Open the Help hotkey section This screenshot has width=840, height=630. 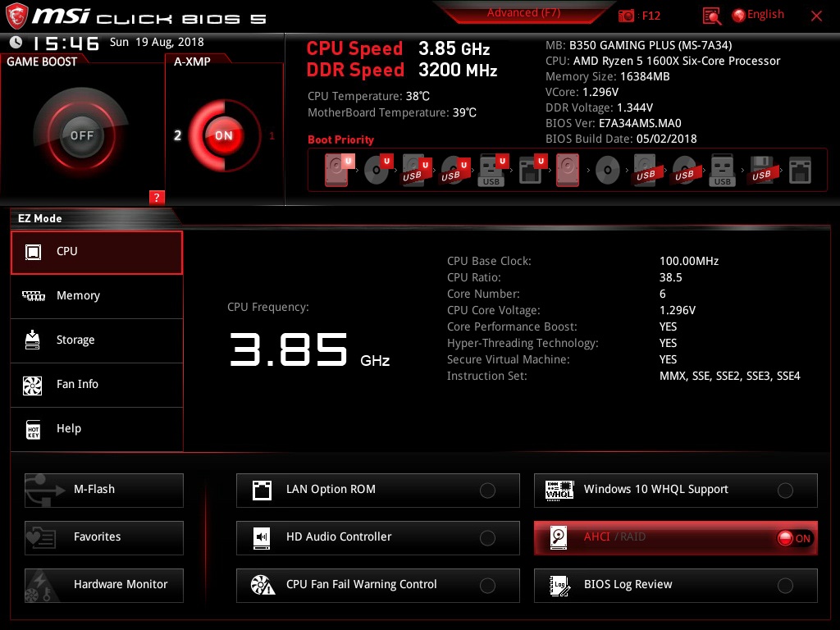point(97,429)
